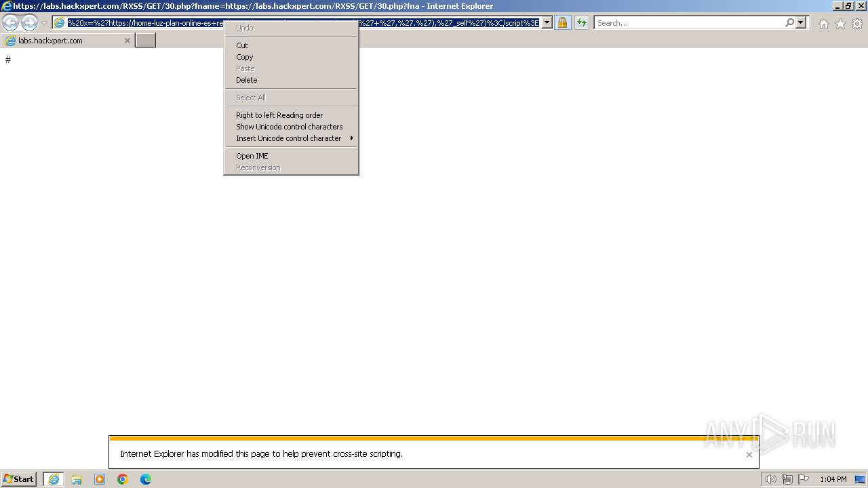Viewport: 868px width, 488px height.
Task: Click inside the Search box
Action: (x=689, y=23)
